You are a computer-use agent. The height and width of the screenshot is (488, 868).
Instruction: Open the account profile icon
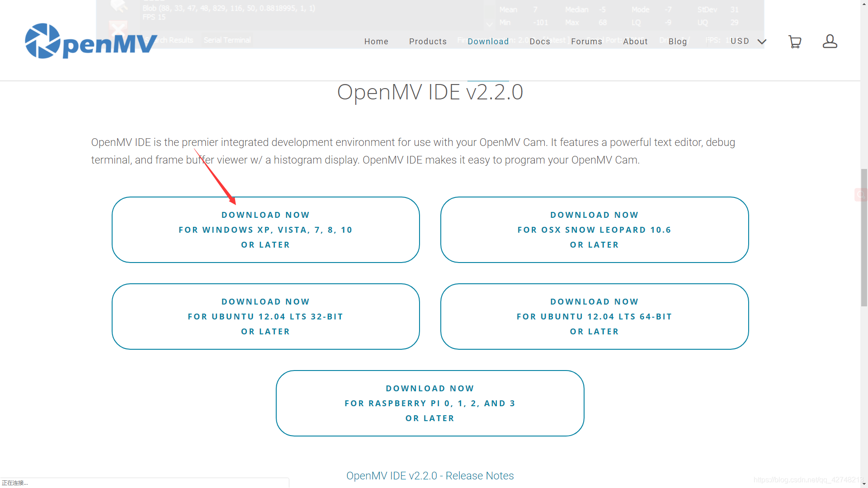830,41
